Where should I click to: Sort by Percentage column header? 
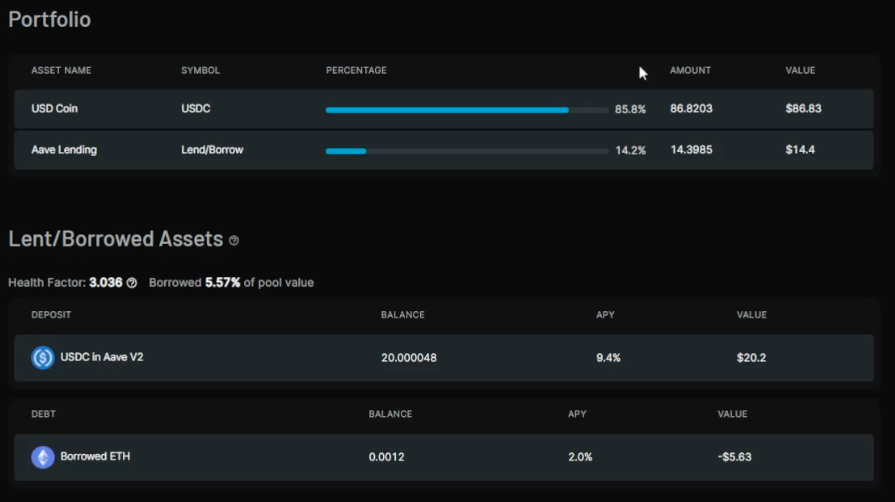[356, 70]
